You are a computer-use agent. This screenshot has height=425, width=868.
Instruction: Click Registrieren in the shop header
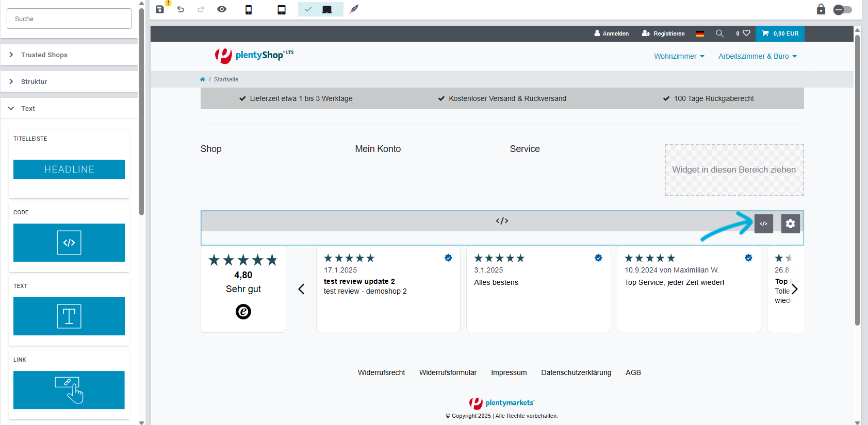[x=663, y=33]
